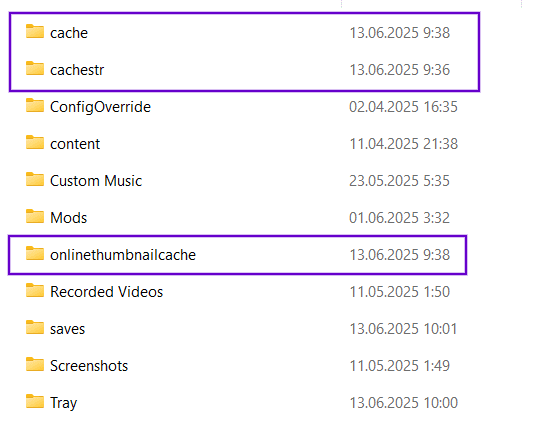Select the saves folder icon

tap(35, 327)
